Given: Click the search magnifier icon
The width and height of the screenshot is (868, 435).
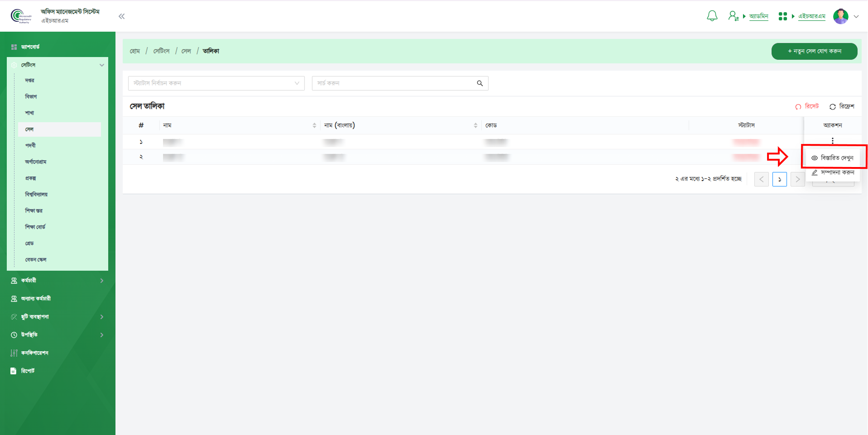Looking at the screenshot, I should 480,83.
